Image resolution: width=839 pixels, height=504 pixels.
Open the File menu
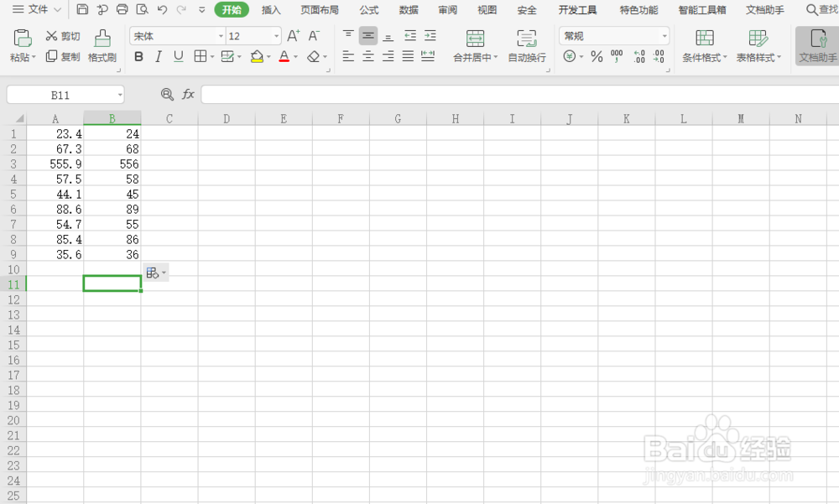click(36, 9)
